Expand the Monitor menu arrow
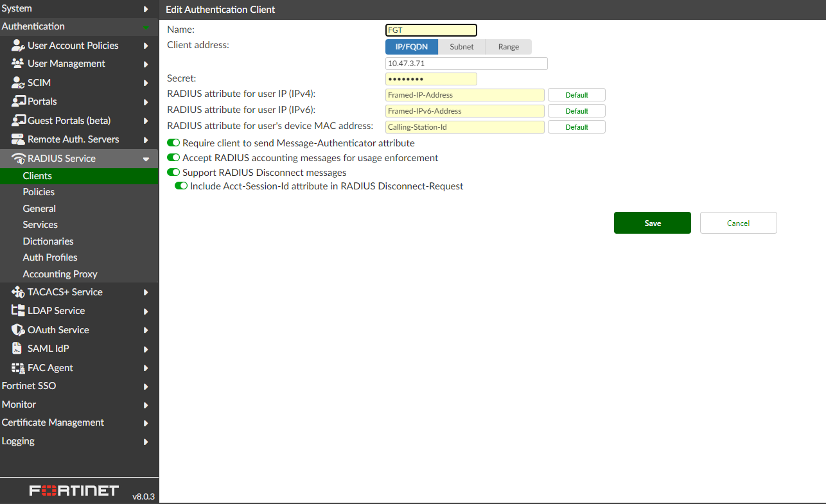 tap(146, 405)
